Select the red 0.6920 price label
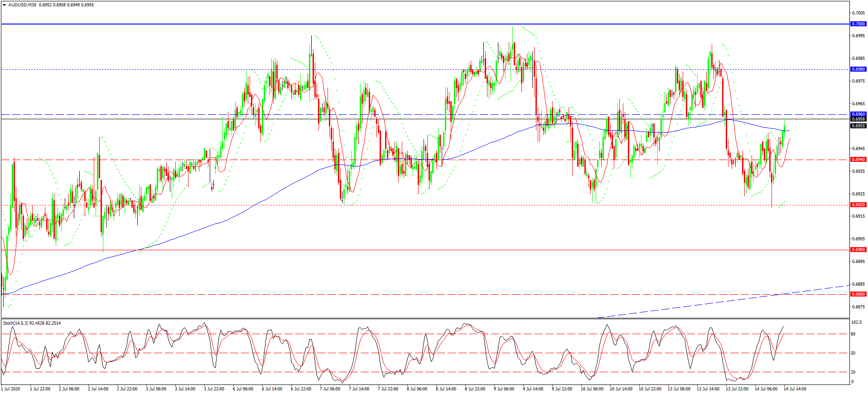 coord(858,205)
